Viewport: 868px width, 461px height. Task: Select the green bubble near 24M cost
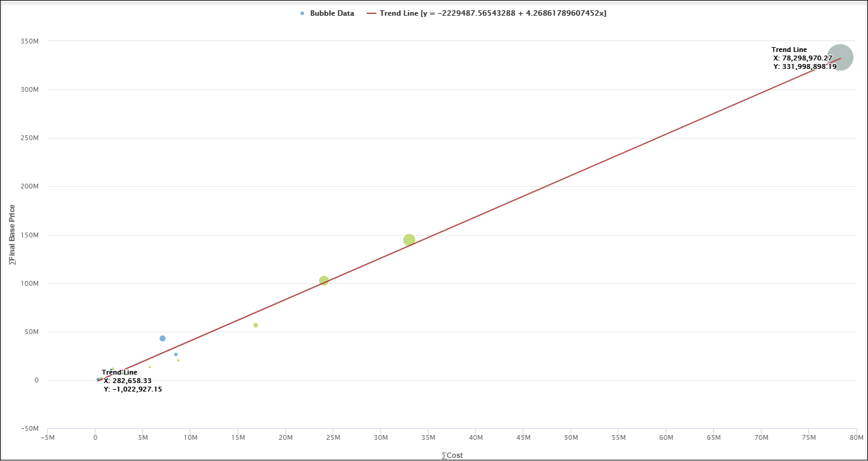tap(324, 280)
